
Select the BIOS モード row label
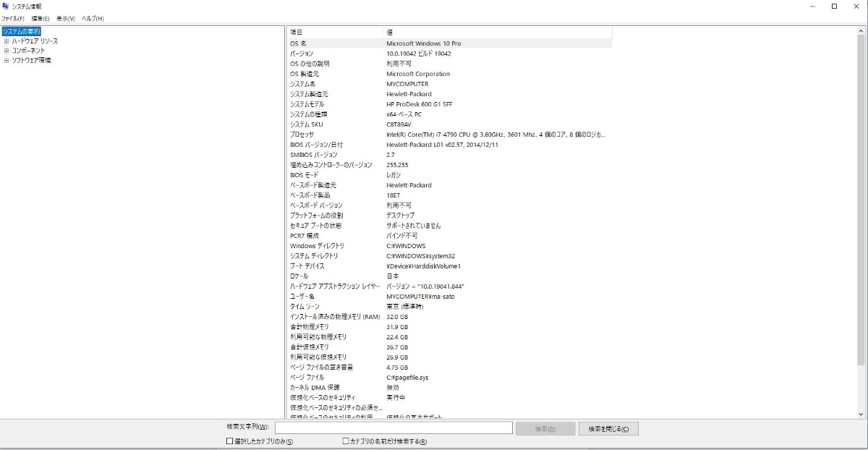click(305, 175)
